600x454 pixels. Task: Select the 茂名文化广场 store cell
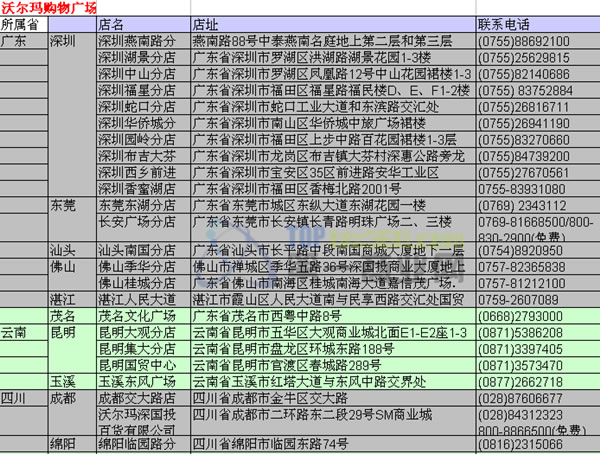coord(136,315)
